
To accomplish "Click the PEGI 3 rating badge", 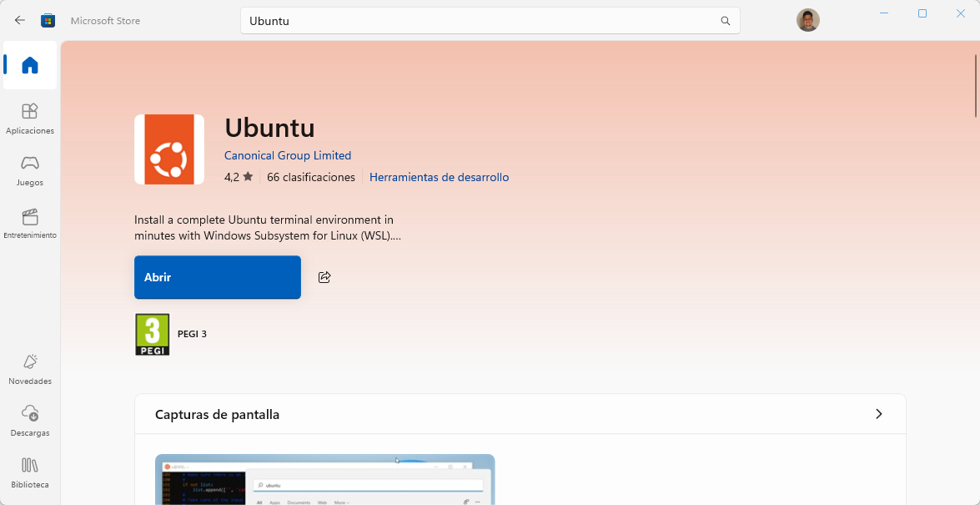I will 153,334.
